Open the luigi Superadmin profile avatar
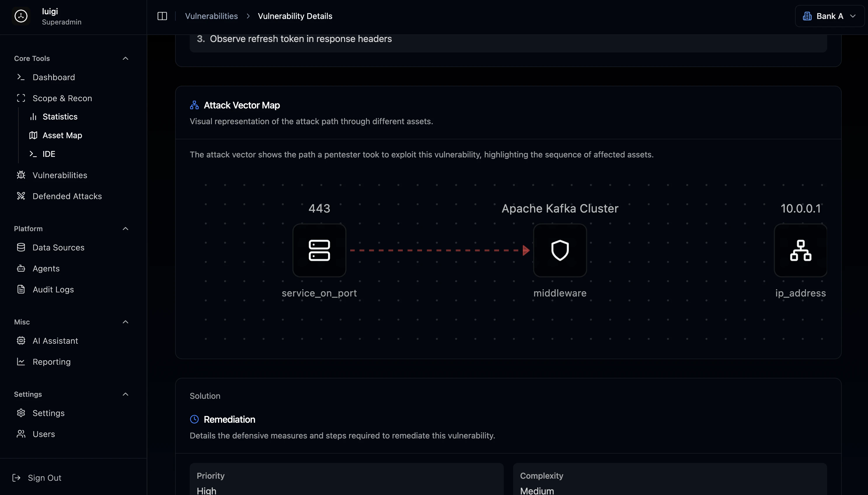Viewport: 868px width, 495px height. click(x=20, y=16)
